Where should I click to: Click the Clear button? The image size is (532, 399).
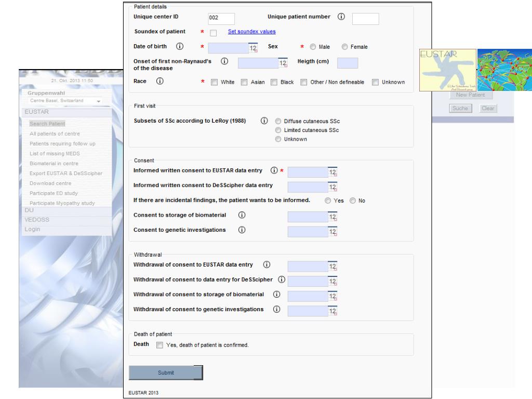click(488, 109)
